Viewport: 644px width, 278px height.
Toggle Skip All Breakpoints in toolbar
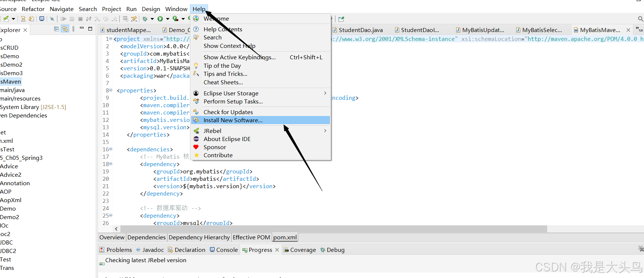(x=52, y=19)
